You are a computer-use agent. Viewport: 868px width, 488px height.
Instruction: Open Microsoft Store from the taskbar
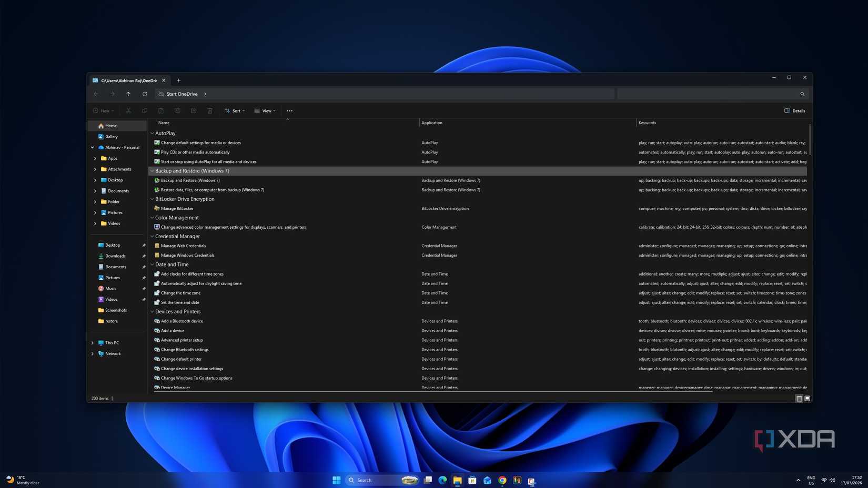click(472, 480)
